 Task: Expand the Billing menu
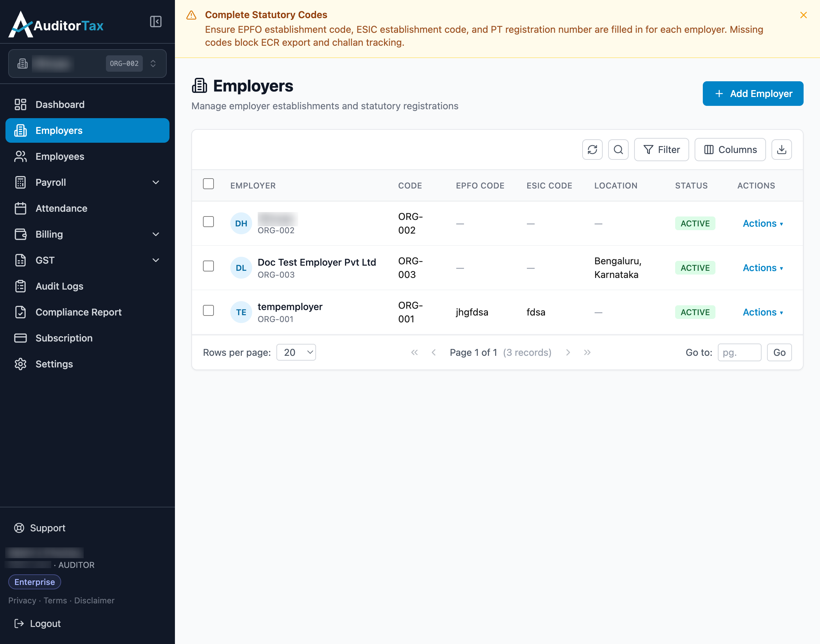[87, 234]
